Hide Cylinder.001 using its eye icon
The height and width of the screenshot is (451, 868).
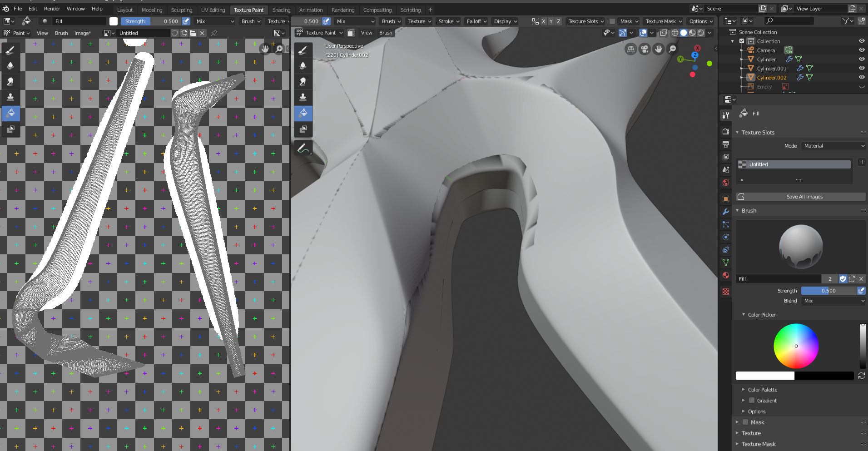coord(861,68)
